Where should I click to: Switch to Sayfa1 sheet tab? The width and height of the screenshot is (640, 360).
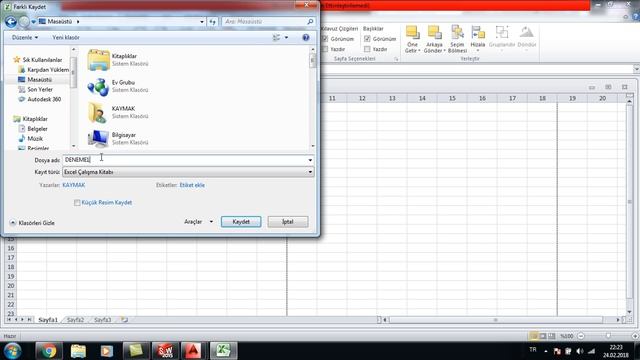[48, 320]
